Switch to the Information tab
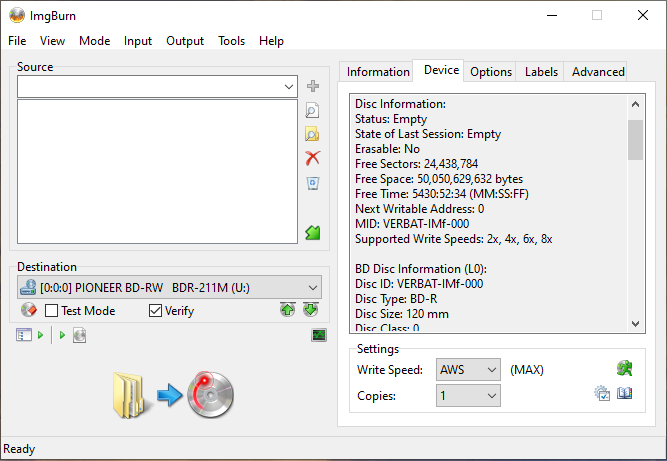This screenshot has height=461, width=667. pyautogui.click(x=378, y=72)
